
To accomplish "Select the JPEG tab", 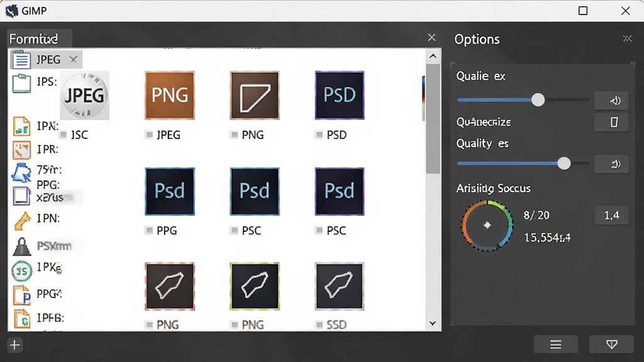I will (45, 60).
